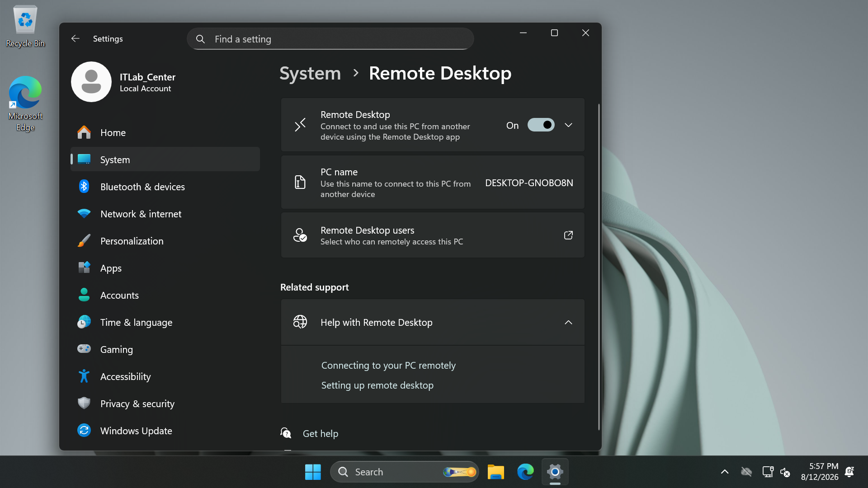This screenshot has height=488, width=868.
Task: Click the Remote Desktop users person icon
Action: click(x=300, y=235)
